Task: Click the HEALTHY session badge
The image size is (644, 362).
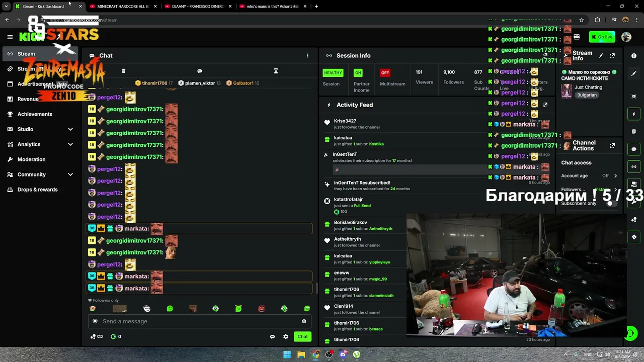Action: click(333, 73)
